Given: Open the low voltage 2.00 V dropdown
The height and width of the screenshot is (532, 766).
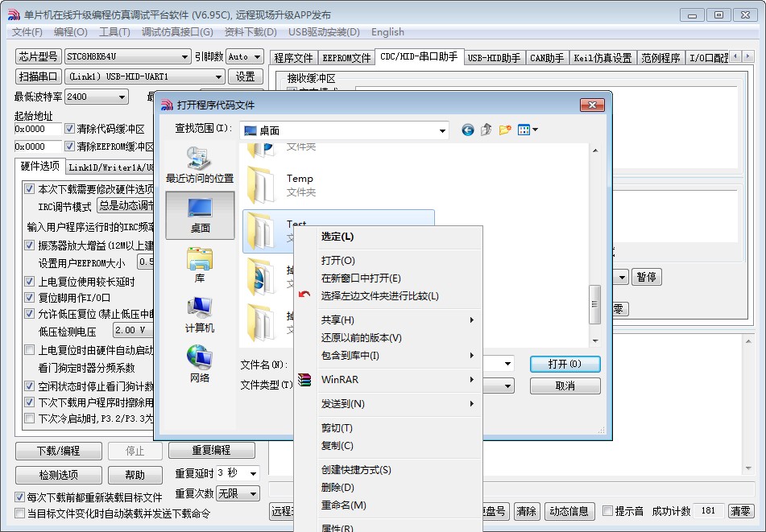Looking at the screenshot, I should [134, 331].
